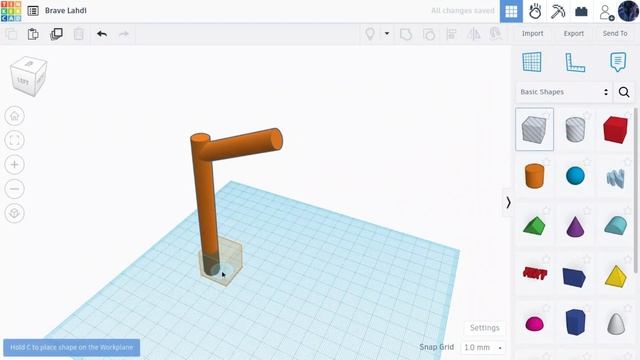
Task: Favorite the red Box shape star
Action: coord(628,116)
